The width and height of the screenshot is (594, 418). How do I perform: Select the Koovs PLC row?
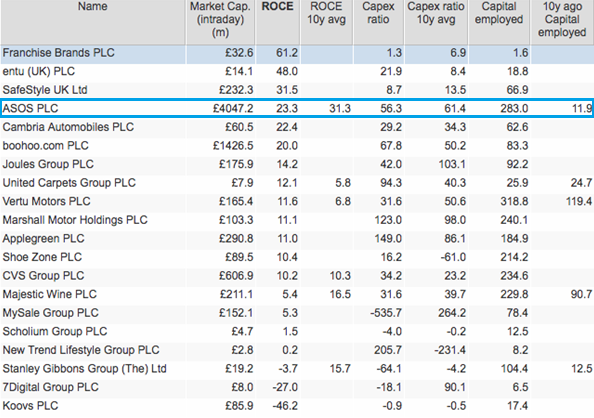point(297,405)
